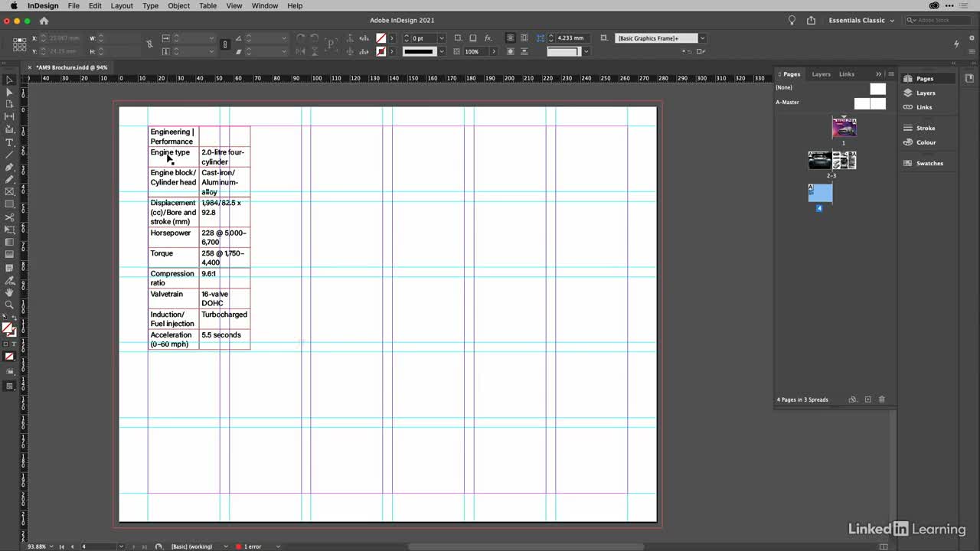The height and width of the screenshot is (551, 980).
Task: Open the Stroke panel icon in dock
Action: [908, 128]
